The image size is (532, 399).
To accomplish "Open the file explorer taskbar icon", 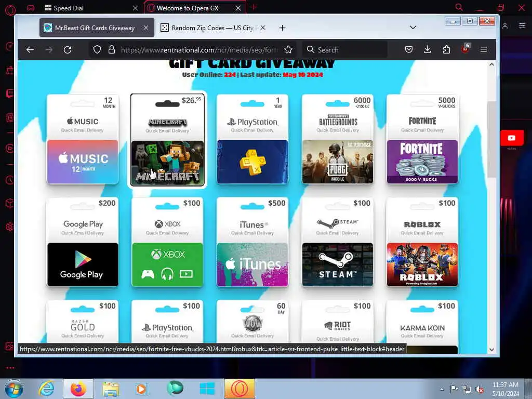I will coord(111,389).
